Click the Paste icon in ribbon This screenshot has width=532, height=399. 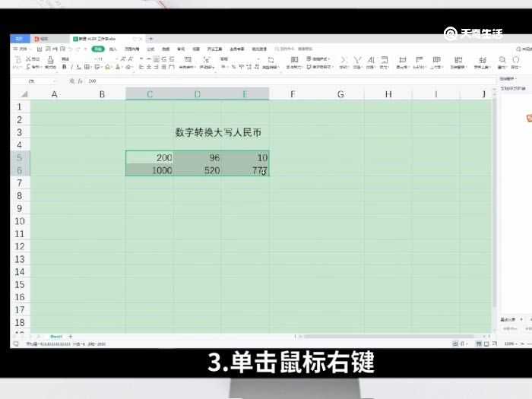(x=18, y=60)
